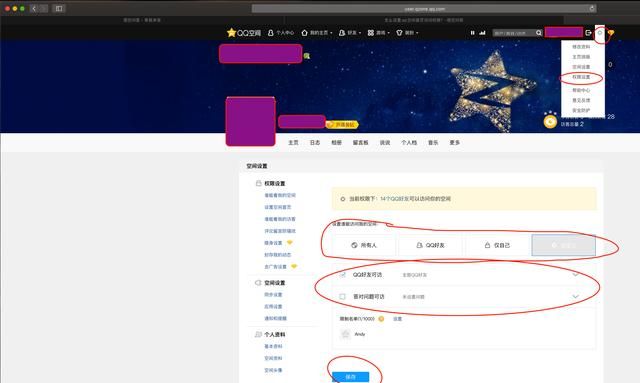Viewport: 640px width, 383px height.
Task: Open 通知和提醒 in sidebar
Action: click(276, 318)
